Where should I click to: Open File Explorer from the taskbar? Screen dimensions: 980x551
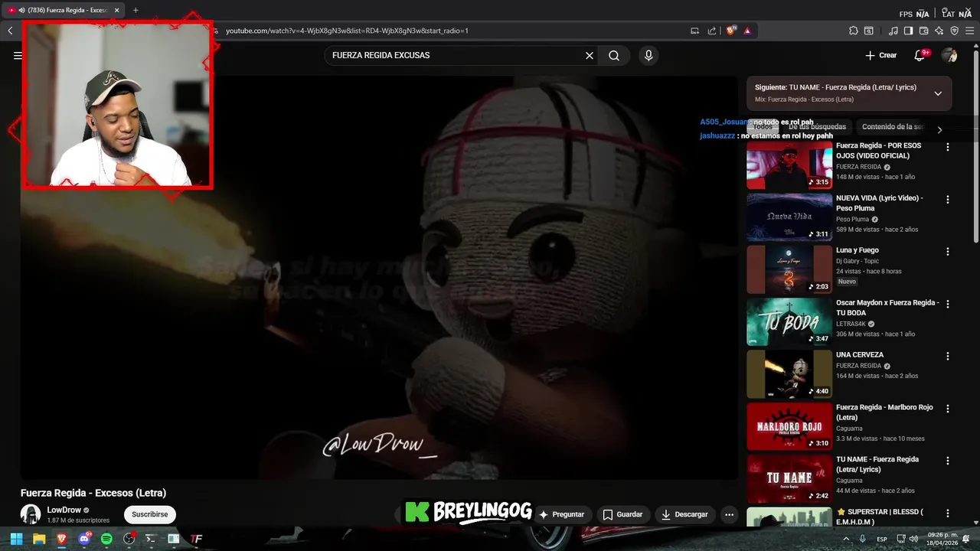coord(39,539)
